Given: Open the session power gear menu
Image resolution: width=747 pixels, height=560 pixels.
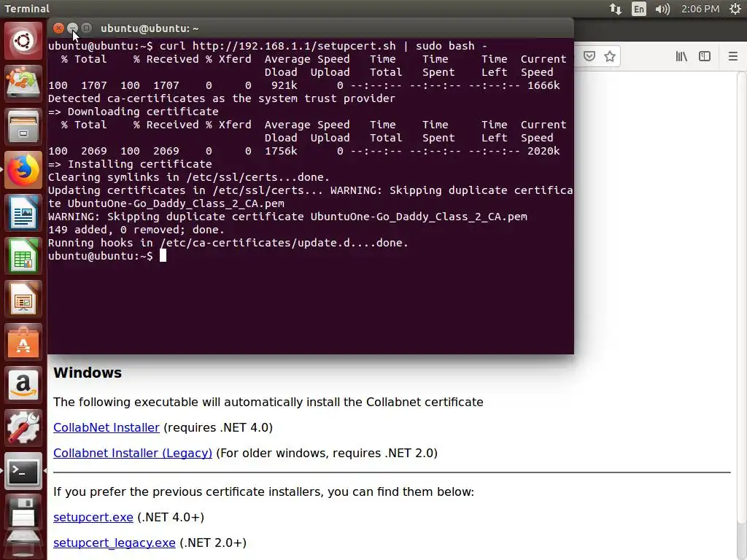Looking at the screenshot, I should [x=735, y=9].
